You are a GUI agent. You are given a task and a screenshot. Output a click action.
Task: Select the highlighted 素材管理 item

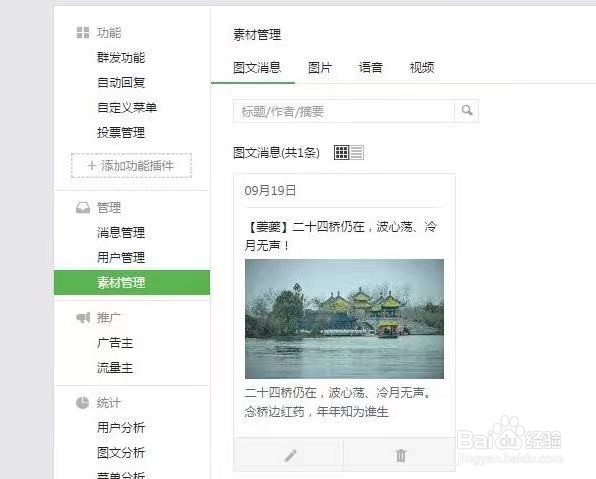tap(132, 282)
